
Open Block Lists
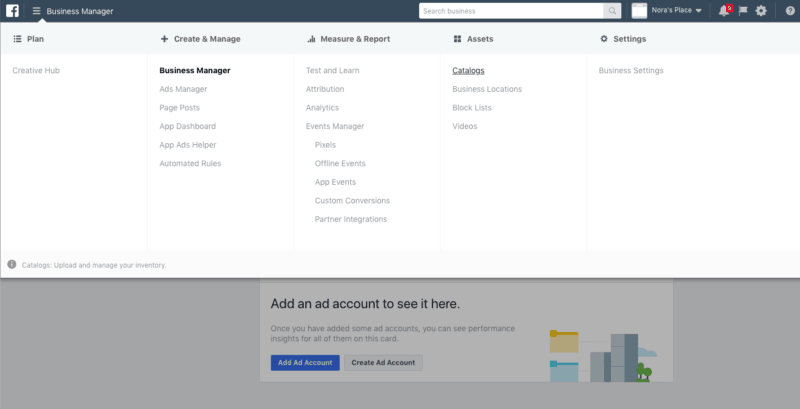[x=472, y=108]
